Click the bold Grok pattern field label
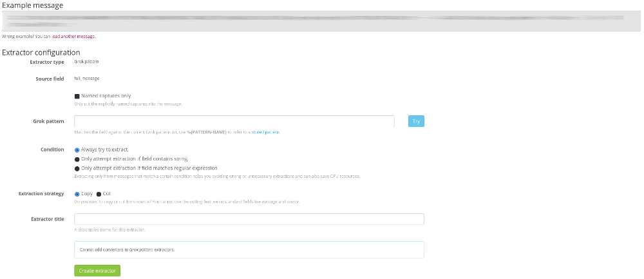The height and width of the screenshot is (279, 644). coord(48,121)
